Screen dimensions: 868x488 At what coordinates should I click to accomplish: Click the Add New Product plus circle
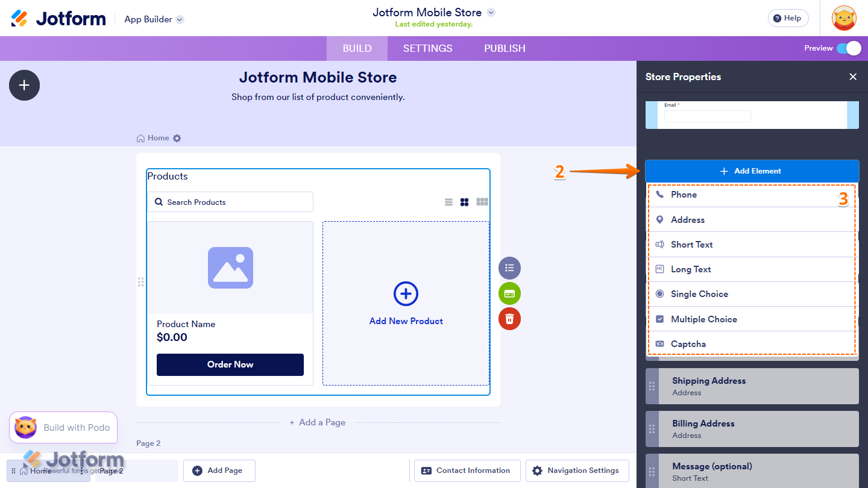coord(406,293)
